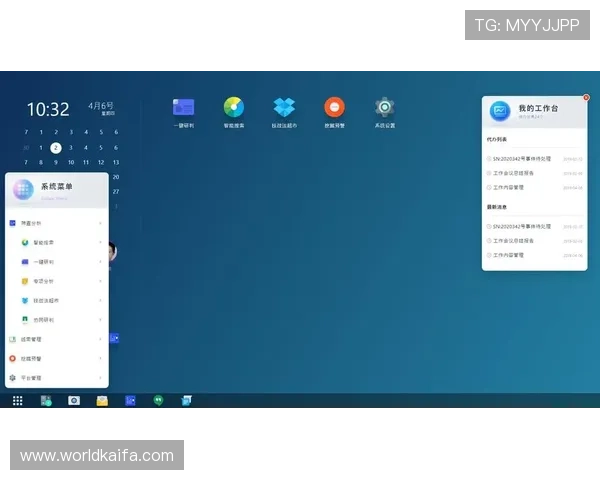Close the 我的工作台 panel
Viewport: 600px width, 480px height.
click(x=586, y=98)
